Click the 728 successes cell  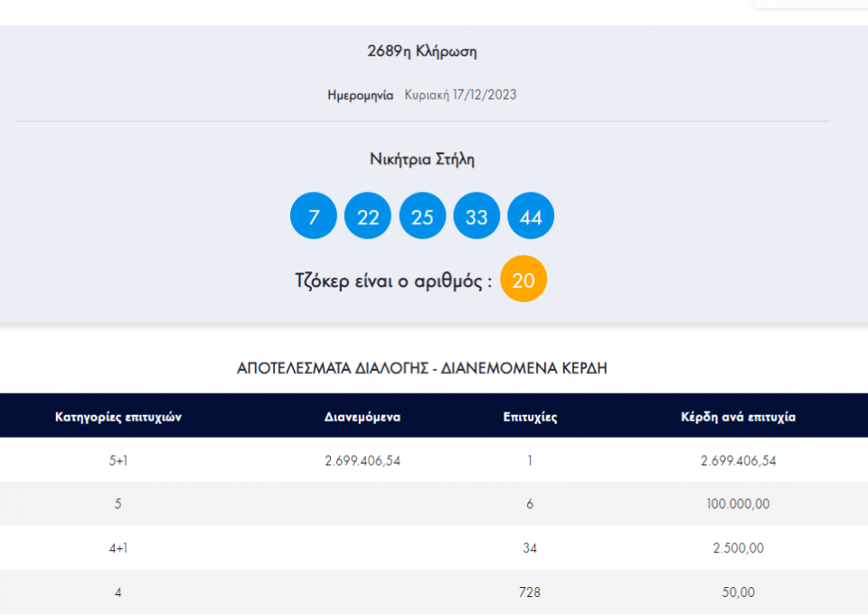(x=530, y=592)
